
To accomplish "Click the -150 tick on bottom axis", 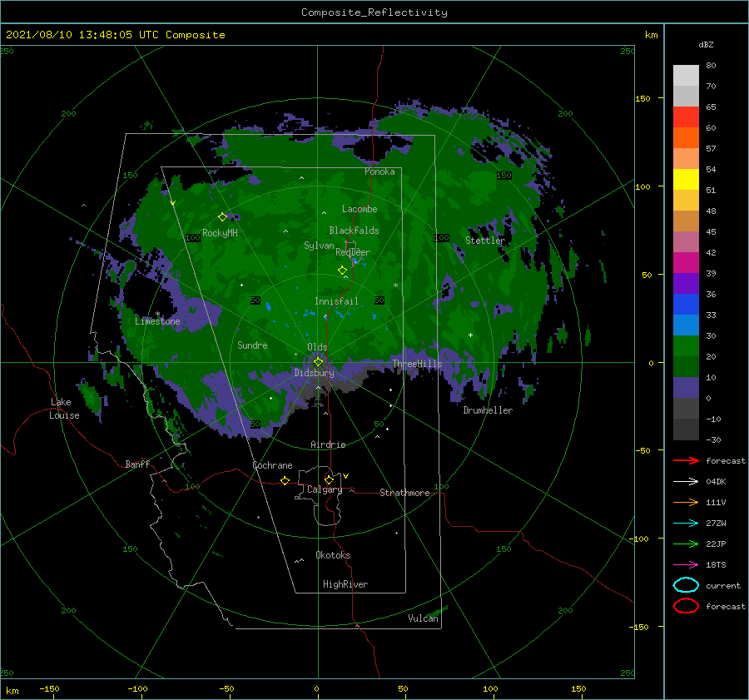I will coord(49,688).
